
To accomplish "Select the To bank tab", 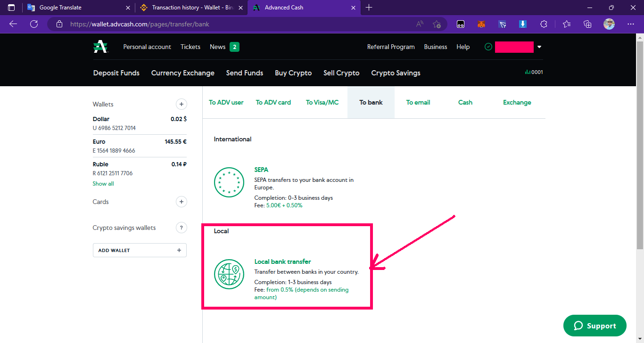I will click(x=371, y=102).
